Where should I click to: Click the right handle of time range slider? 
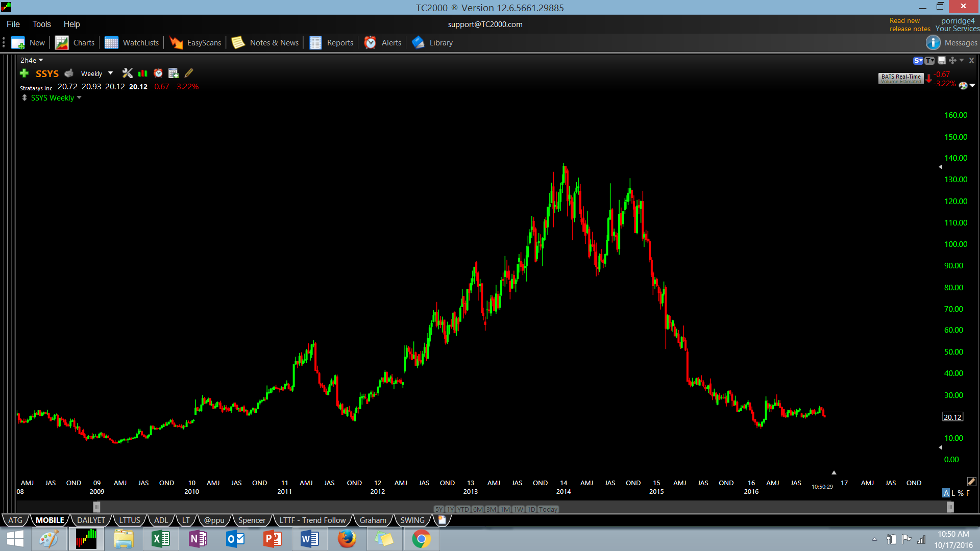click(950, 507)
